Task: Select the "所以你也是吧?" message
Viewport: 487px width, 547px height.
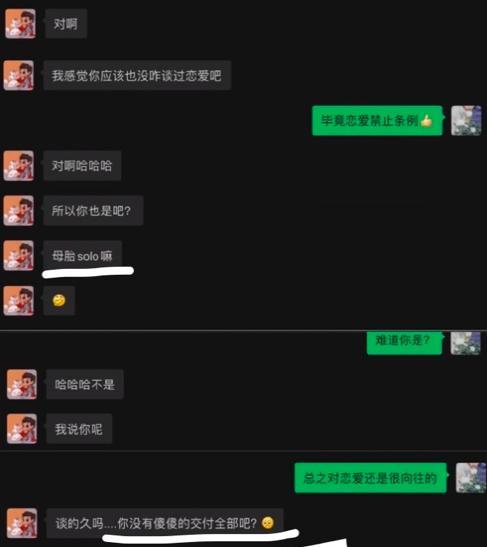Action: pyautogui.click(x=93, y=210)
